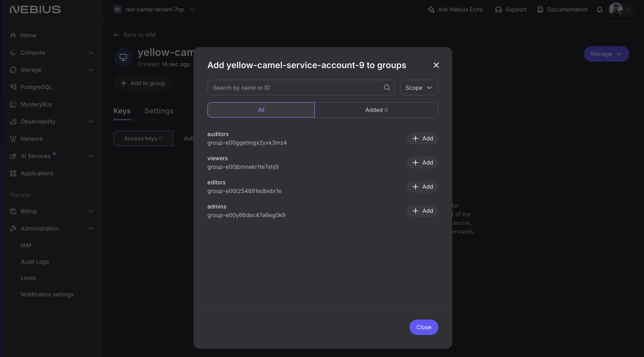The width and height of the screenshot is (644, 357).
Task: Collapse the Administration sidebar section
Action: 91,229
